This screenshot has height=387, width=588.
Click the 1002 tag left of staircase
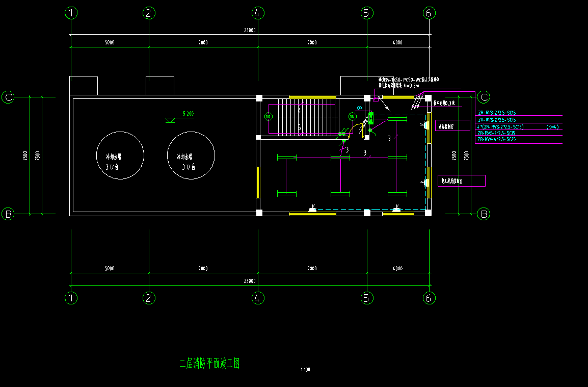coord(269,117)
